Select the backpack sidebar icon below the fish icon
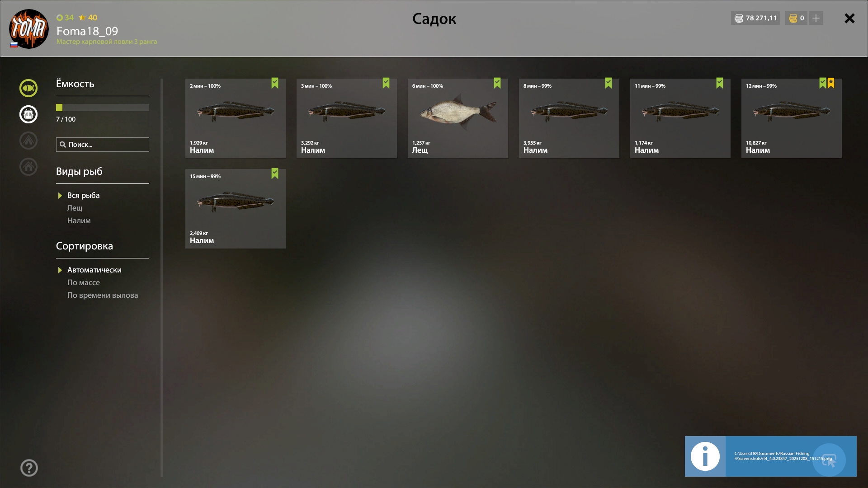Image resolution: width=868 pixels, height=488 pixels. point(28,114)
